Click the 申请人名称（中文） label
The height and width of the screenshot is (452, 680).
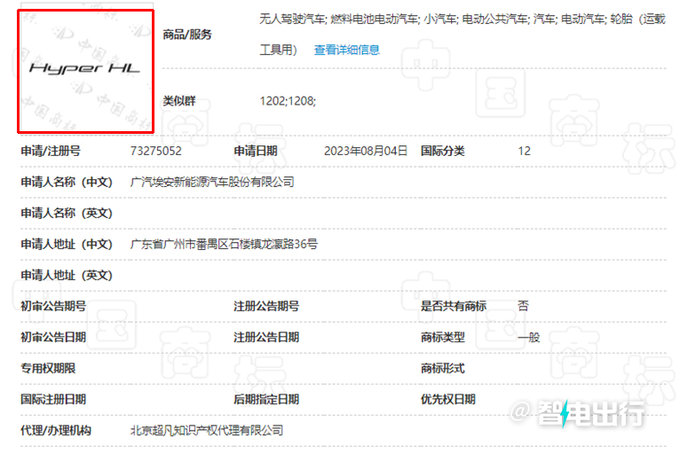[x=66, y=182]
